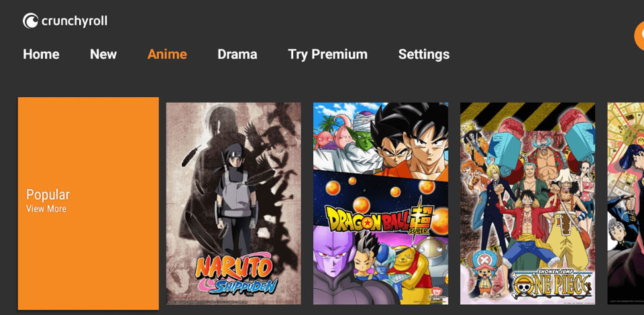Click the orange Popular category tile
Image resolution: width=644 pixels, height=315 pixels.
(89, 204)
